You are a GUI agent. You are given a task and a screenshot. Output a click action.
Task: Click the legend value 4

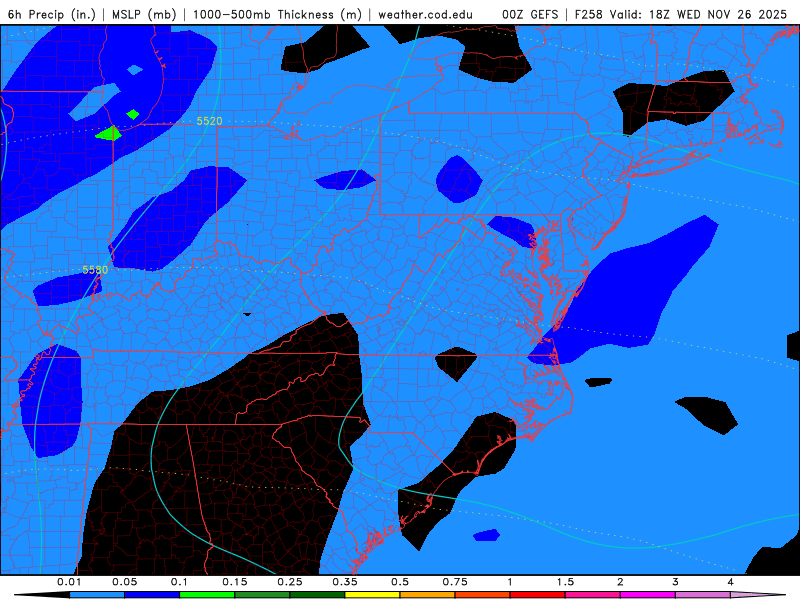click(731, 582)
